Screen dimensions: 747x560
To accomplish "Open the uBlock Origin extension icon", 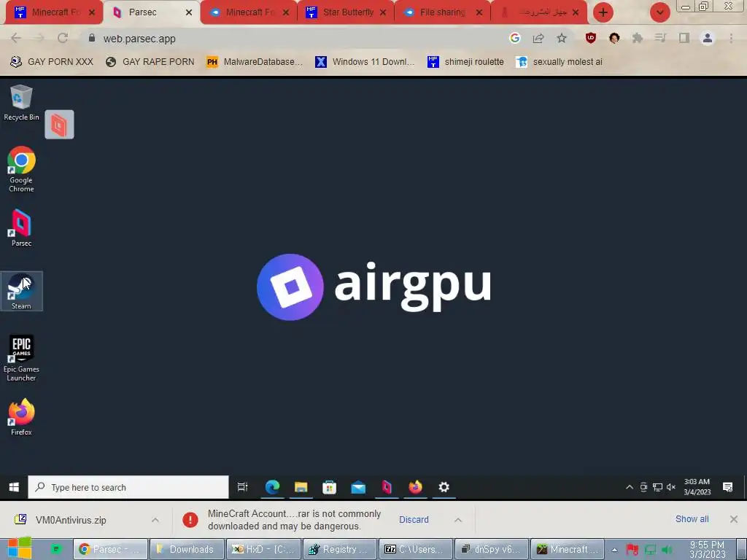I will click(591, 38).
